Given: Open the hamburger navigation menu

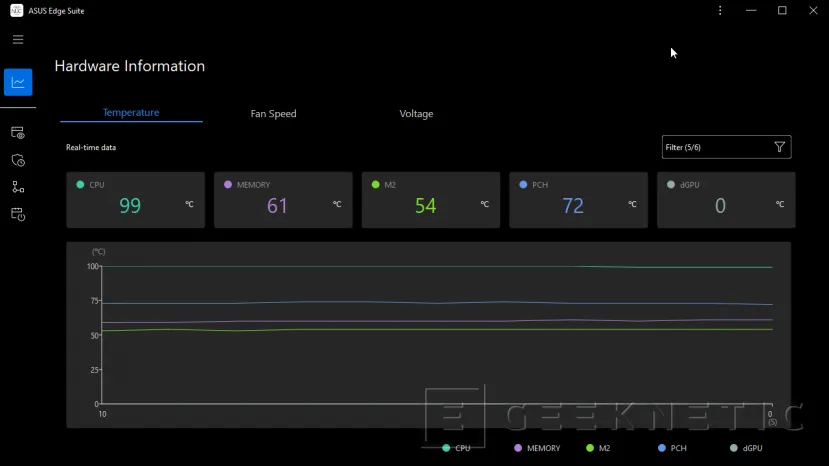Looking at the screenshot, I should (18, 39).
